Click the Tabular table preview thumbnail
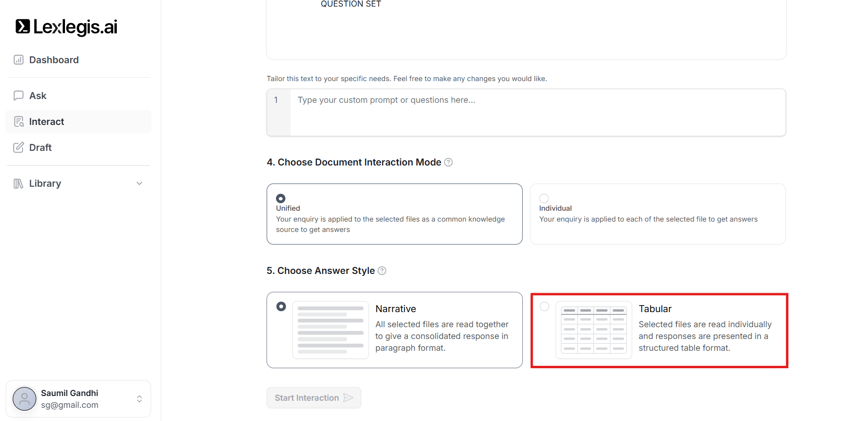Viewport: 868px width, 421px height. [594, 330]
